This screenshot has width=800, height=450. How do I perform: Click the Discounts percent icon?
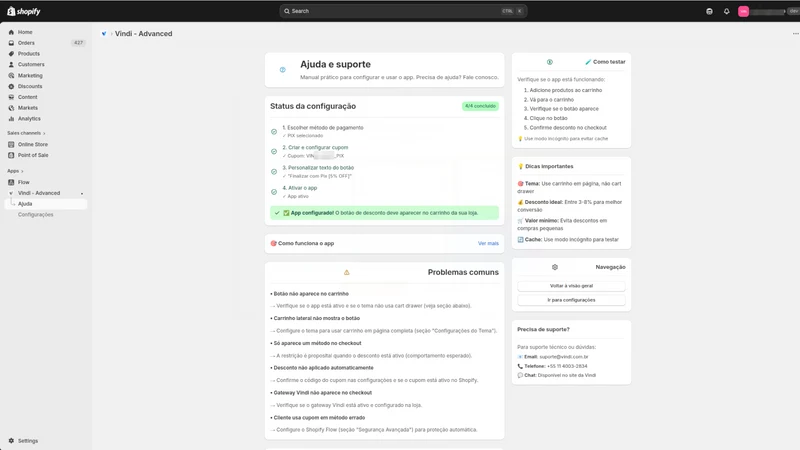pos(11,86)
